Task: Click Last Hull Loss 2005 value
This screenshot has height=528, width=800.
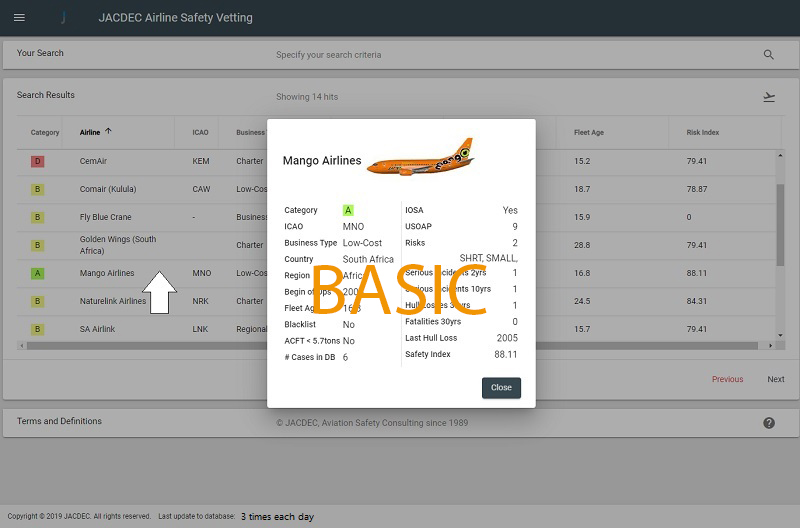Action: click(x=507, y=338)
